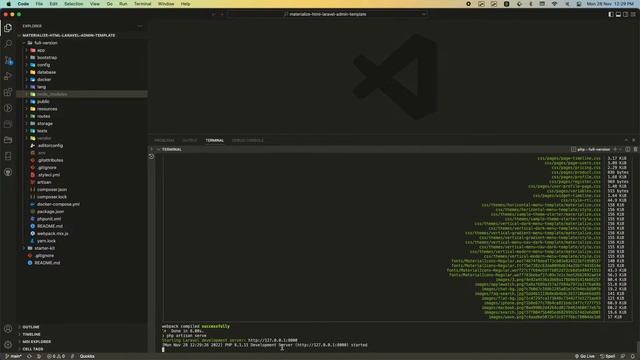Switch to the PROBLEMS tab
Image resolution: width=640 pixels, height=360 pixels.
pos(164,140)
